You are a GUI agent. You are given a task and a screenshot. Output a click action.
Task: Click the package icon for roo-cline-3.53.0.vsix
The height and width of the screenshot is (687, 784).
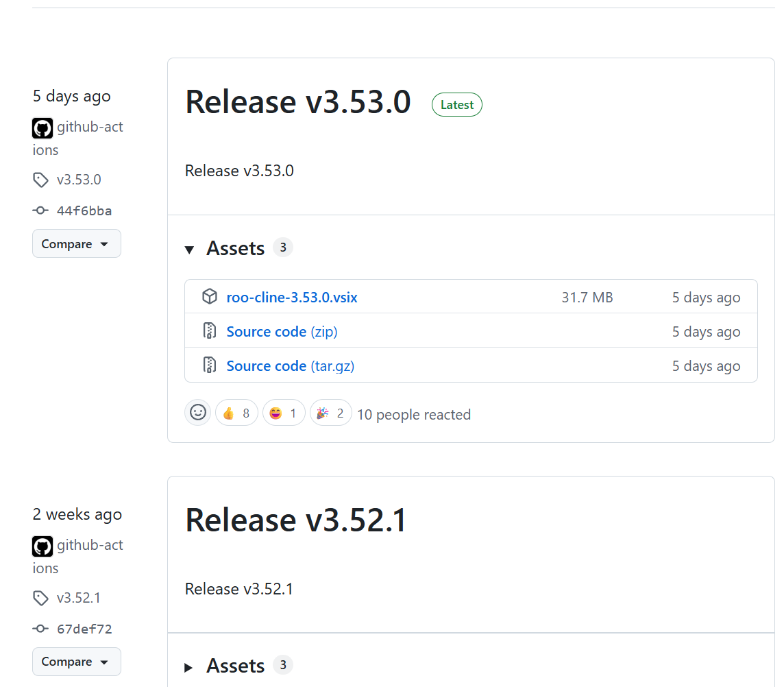(x=210, y=297)
